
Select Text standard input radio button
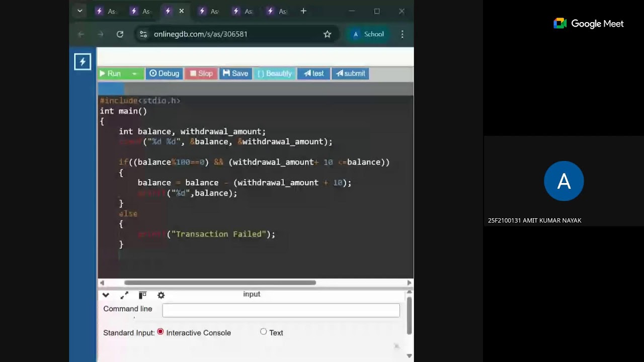pos(263,332)
